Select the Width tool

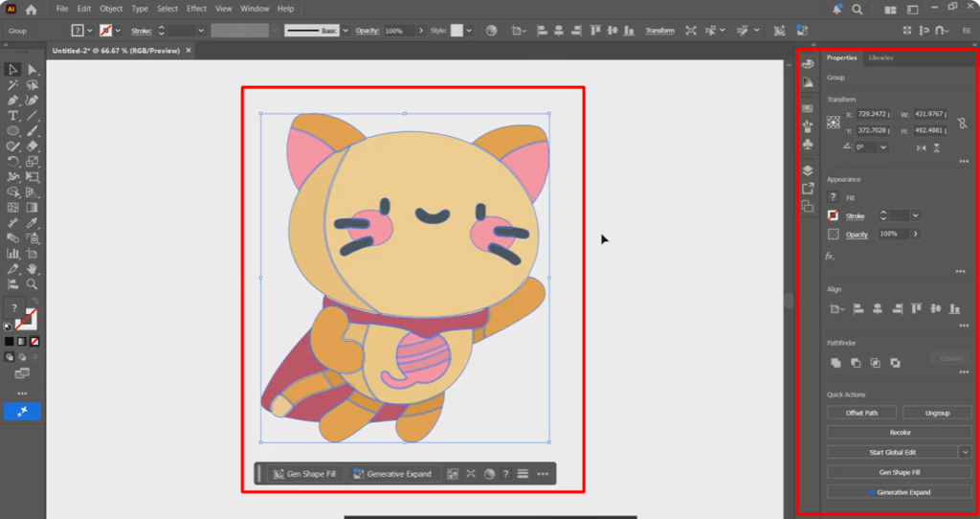click(12, 177)
